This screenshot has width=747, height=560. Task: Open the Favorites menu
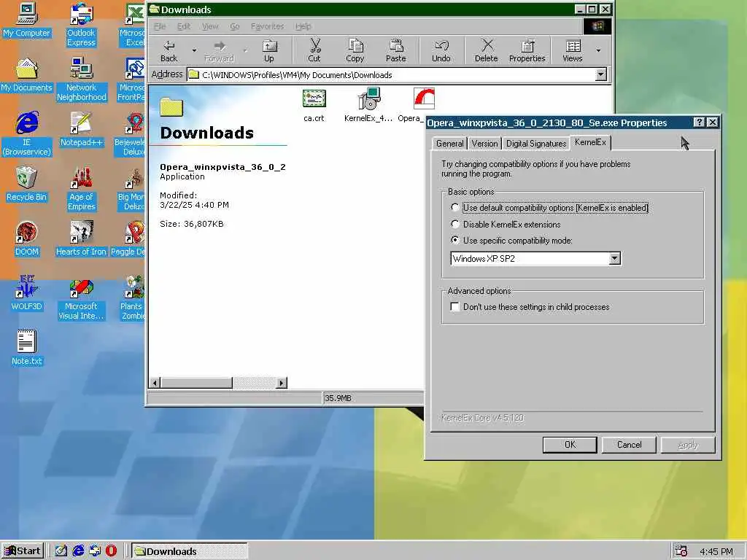(x=267, y=26)
